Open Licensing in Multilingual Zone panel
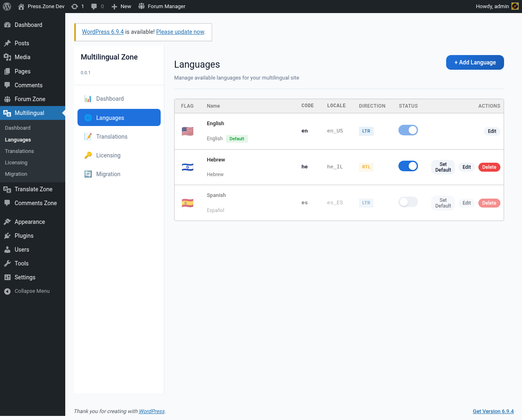The image size is (522, 420). [x=119, y=155]
